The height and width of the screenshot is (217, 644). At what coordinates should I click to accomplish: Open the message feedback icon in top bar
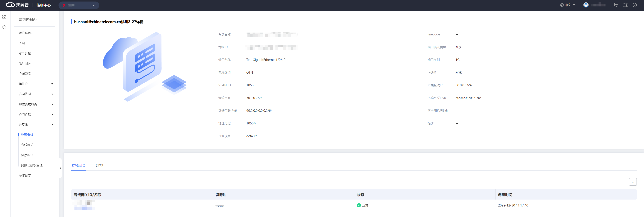click(616, 5)
